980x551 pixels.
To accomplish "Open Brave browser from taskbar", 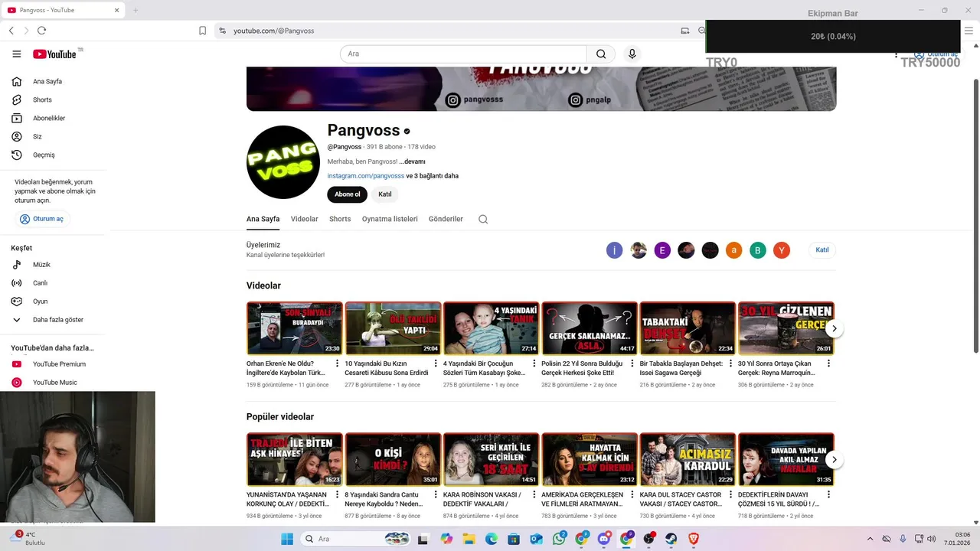I will click(694, 539).
